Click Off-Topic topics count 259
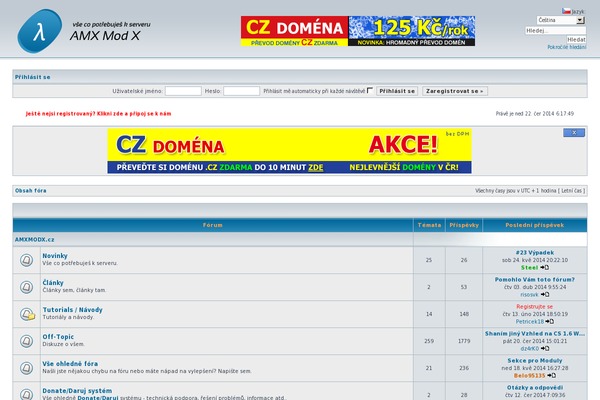The image size is (600, 400). tap(429, 341)
